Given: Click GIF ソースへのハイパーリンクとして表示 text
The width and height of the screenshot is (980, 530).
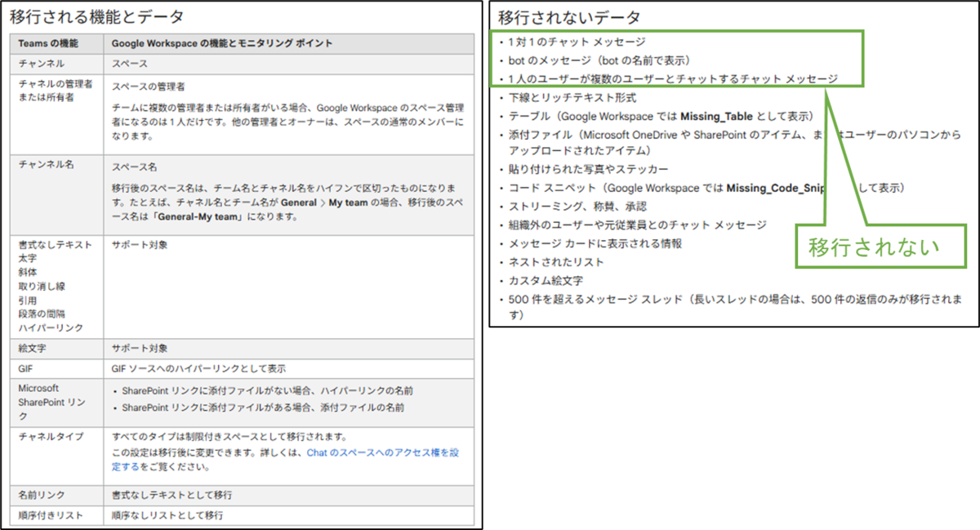Looking at the screenshot, I should point(198,368).
